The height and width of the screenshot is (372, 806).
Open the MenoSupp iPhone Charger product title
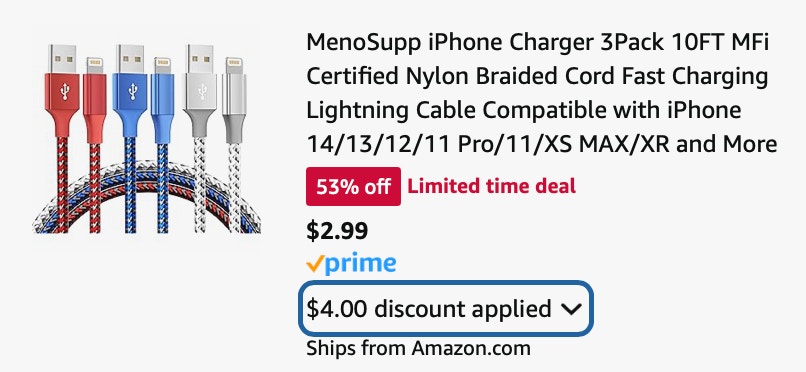pyautogui.click(x=541, y=94)
